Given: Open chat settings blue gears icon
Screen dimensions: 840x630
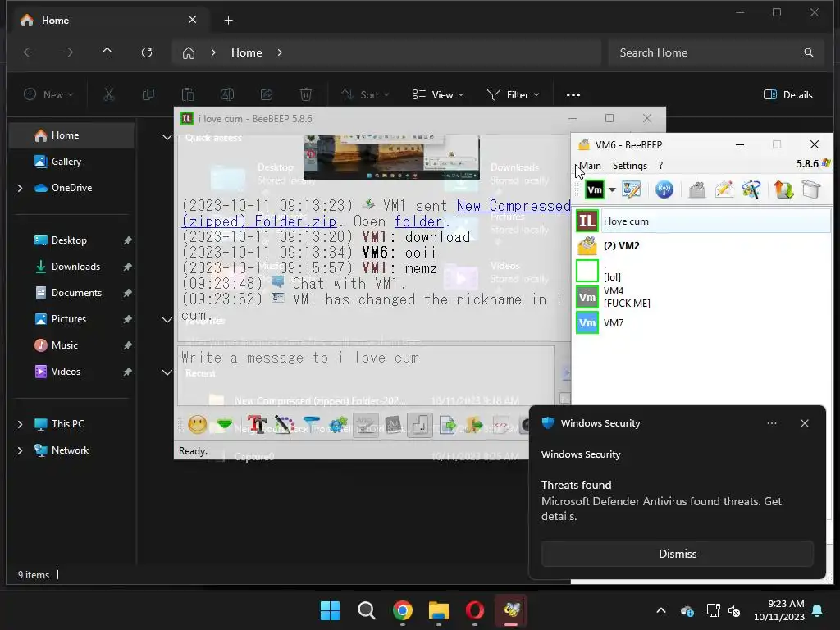Looking at the screenshot, I should pos(339,425).
